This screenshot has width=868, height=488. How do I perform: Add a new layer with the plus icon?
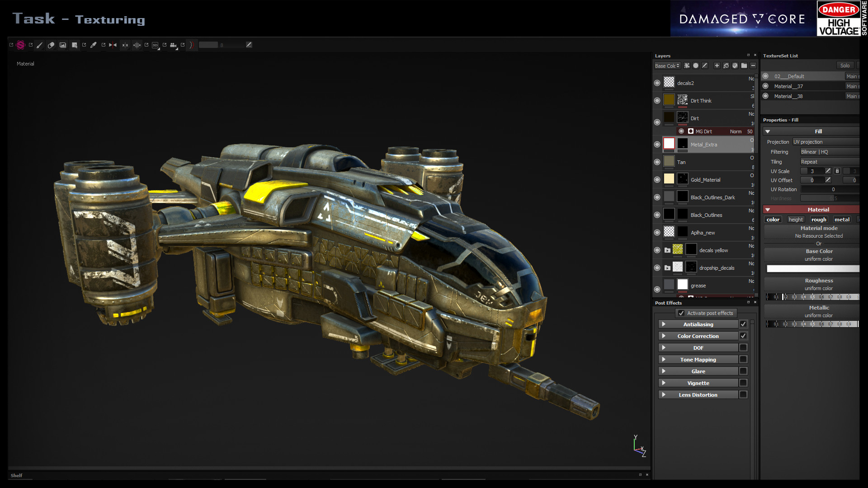pyautogui.click(x=717, y=66)
